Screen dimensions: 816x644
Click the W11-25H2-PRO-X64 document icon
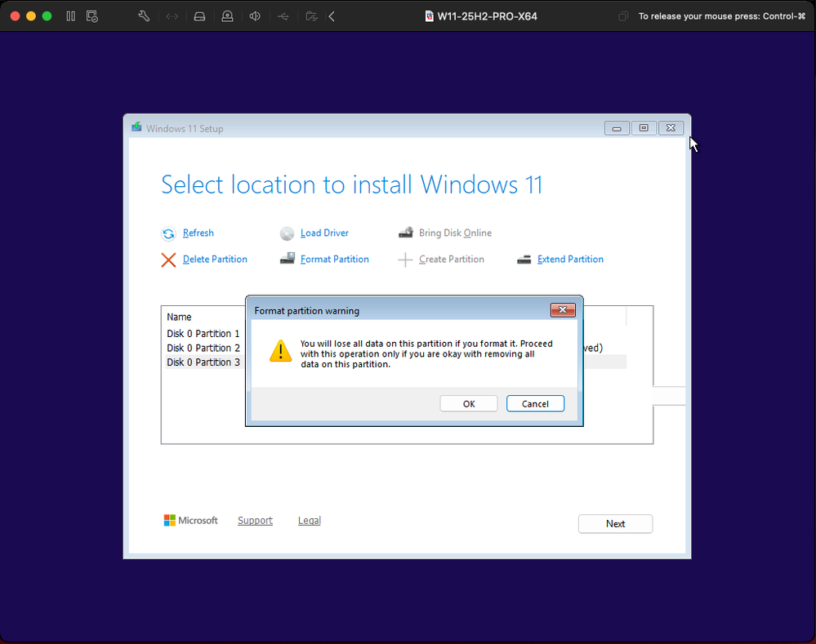430,16
